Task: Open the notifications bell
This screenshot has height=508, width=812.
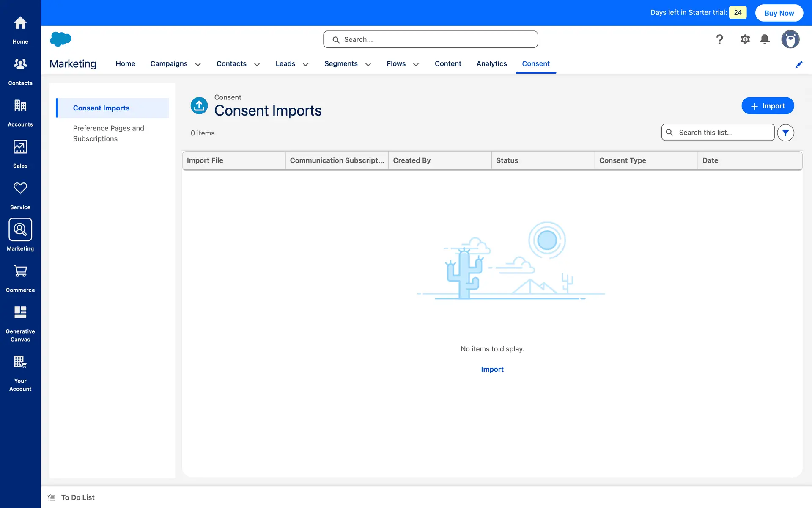Action: point(765,39)
